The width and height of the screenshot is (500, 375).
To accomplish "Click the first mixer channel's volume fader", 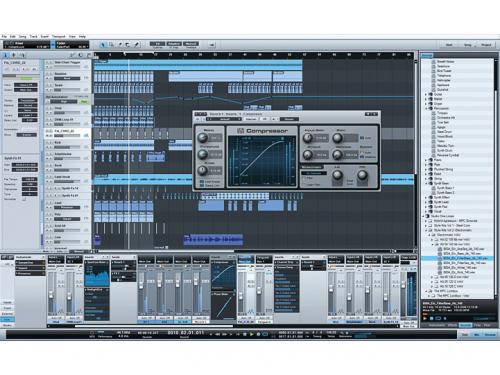I will pos(51,295).
